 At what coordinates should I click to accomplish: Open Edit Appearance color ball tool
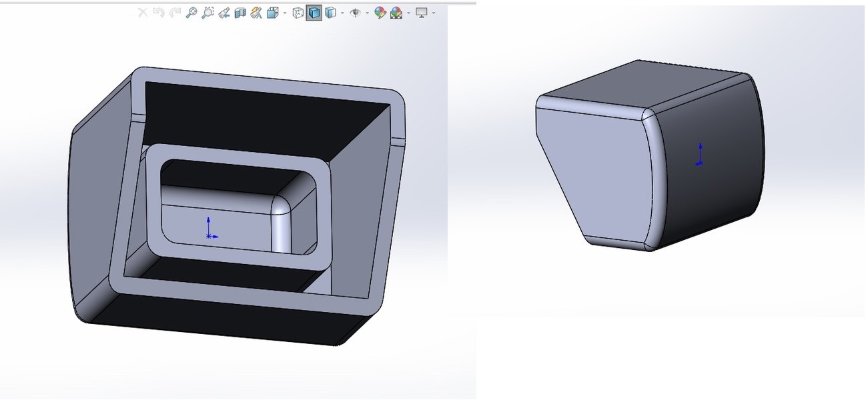coord(380,13)
